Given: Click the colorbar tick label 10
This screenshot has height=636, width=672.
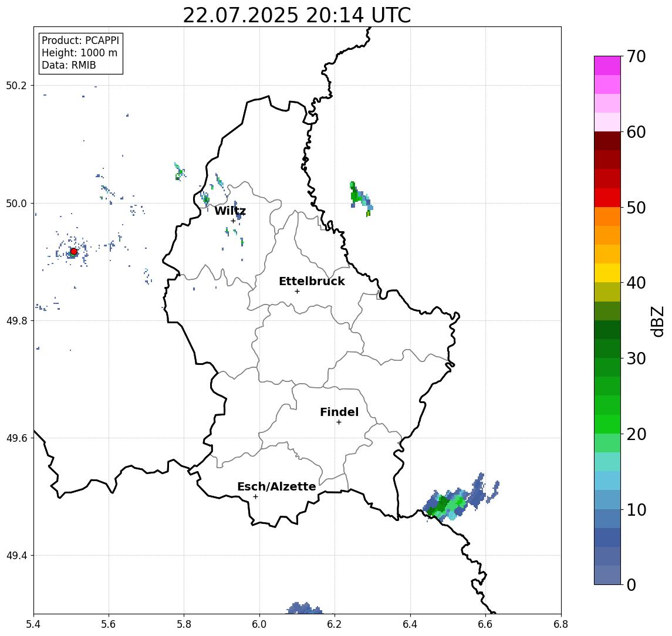Looking at the screenshot, I should (636, 509).
